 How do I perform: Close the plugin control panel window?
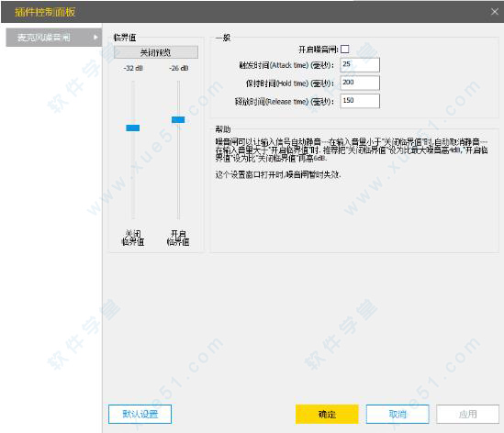494,12
